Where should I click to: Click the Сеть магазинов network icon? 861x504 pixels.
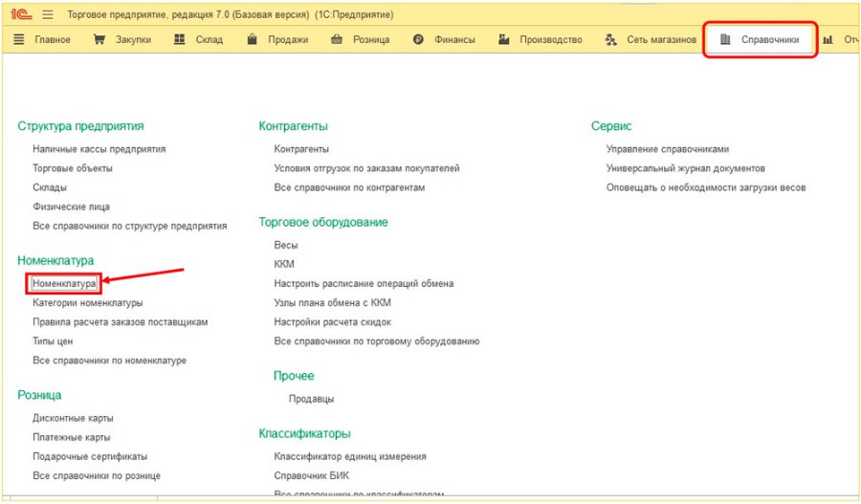[x=610, y=39]
